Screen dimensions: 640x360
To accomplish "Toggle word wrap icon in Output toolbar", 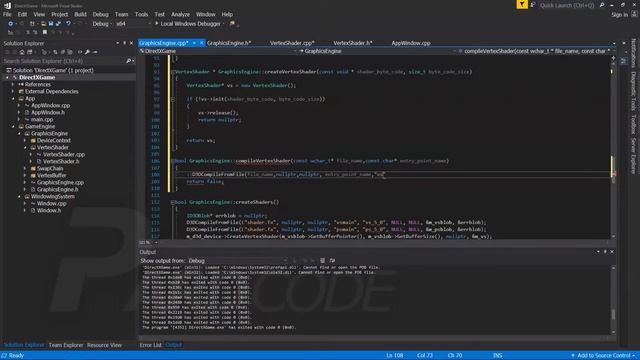I will tap(332, 260).
